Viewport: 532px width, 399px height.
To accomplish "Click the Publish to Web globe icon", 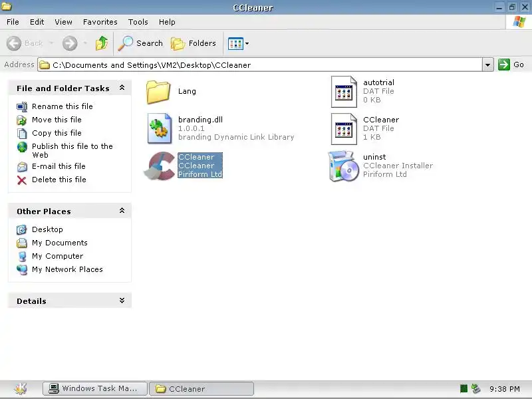I will (x=22, y=147).
